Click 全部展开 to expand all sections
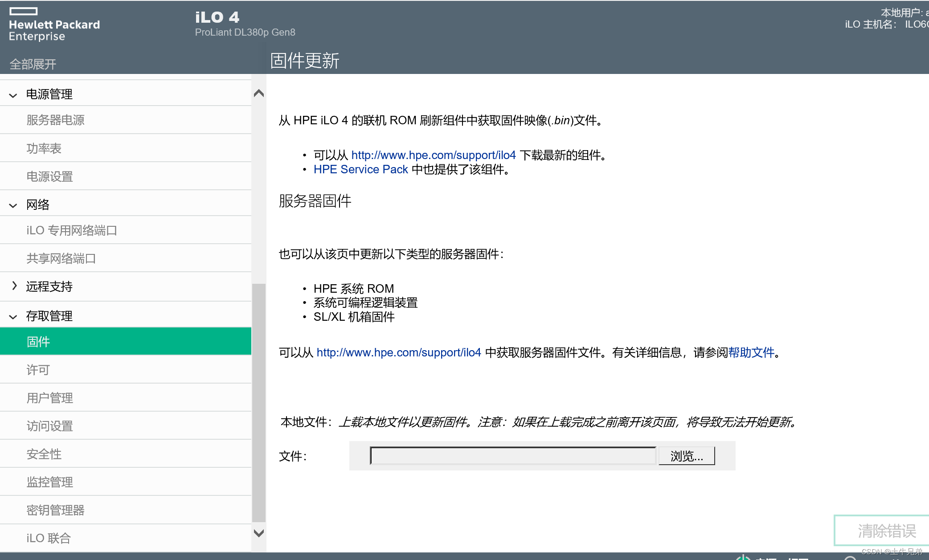Image resolution: width=929 pixels, height=560 pixels. [33, 64]
